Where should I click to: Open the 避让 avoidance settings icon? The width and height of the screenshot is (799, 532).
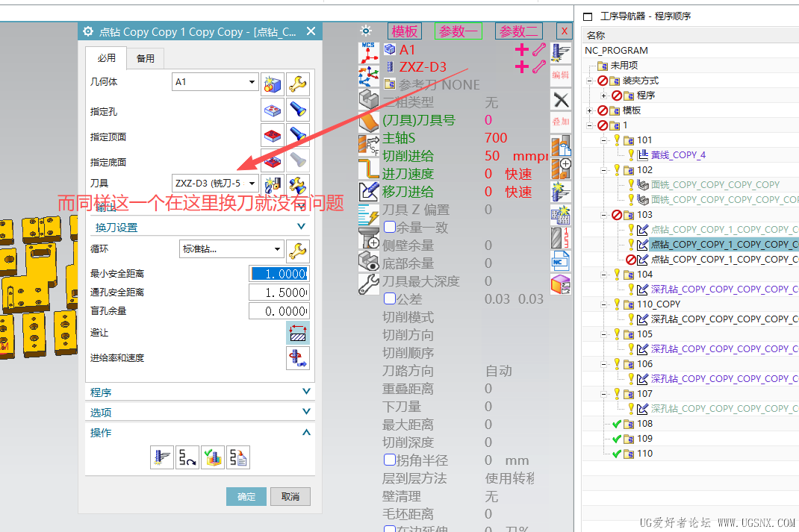click(x=298, y=334)
